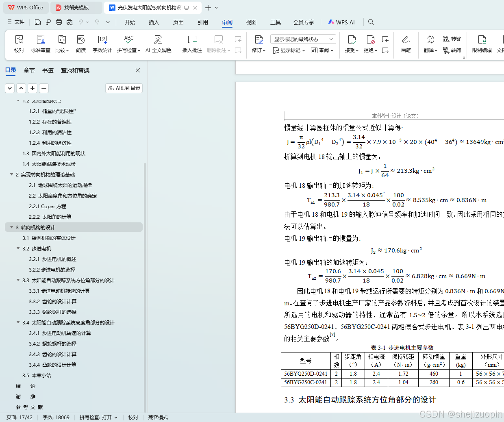Image resolution: width=504 pixels, height=422 pixels.
Task: Click the plus icon to add outline level
Action: 33,88
